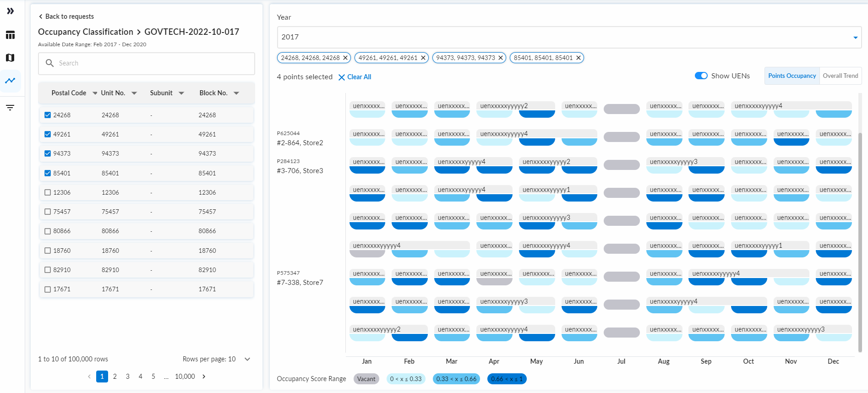This screenshot has width=868, height=393.
Task: Select the 0 < x ≤ 0.33 legend swatch
Action: click(406, 379)
